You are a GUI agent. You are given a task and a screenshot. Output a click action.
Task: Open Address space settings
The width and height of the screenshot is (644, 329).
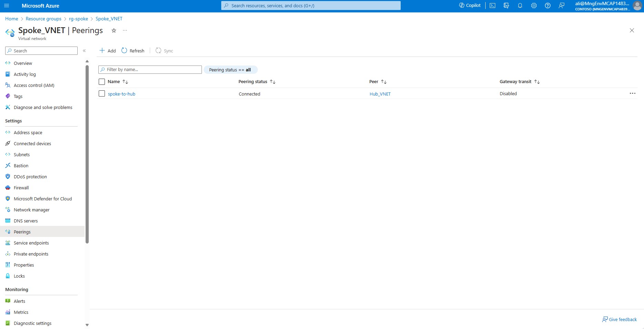pyautogui.click(x=28, y=132)
